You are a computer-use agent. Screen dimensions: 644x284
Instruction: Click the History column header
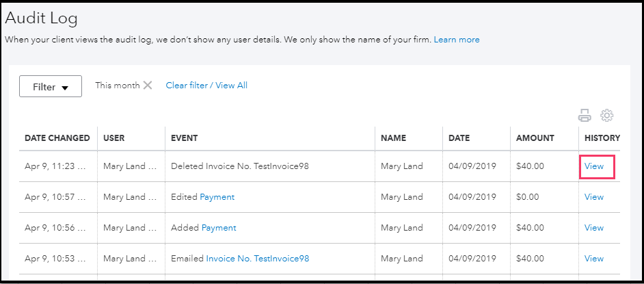tap(602, 138)
